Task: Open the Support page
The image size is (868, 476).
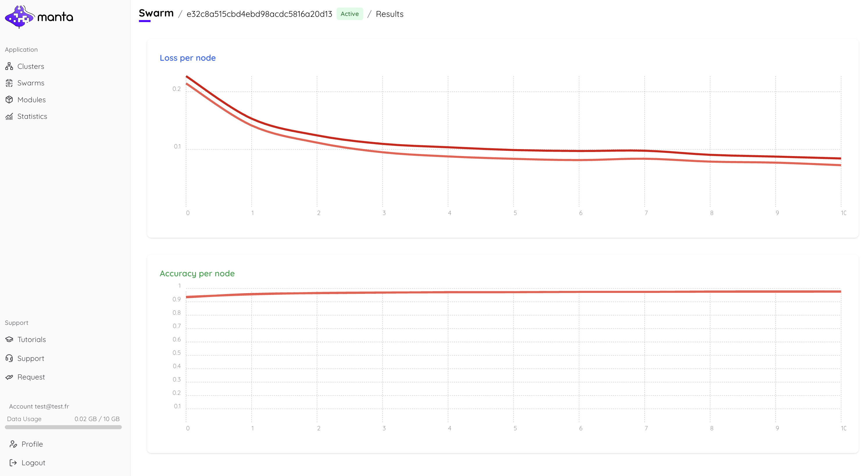Action: [31, 358]
